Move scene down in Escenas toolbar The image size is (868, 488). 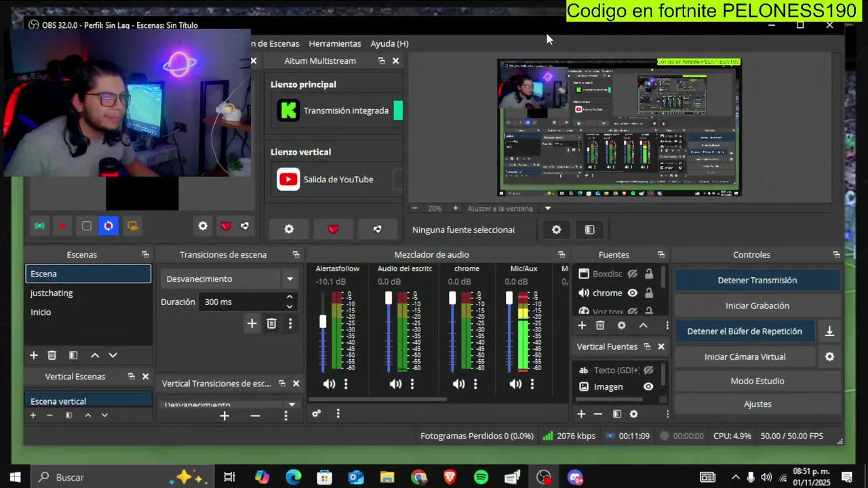pyautogui.click(x=113, y=355)
